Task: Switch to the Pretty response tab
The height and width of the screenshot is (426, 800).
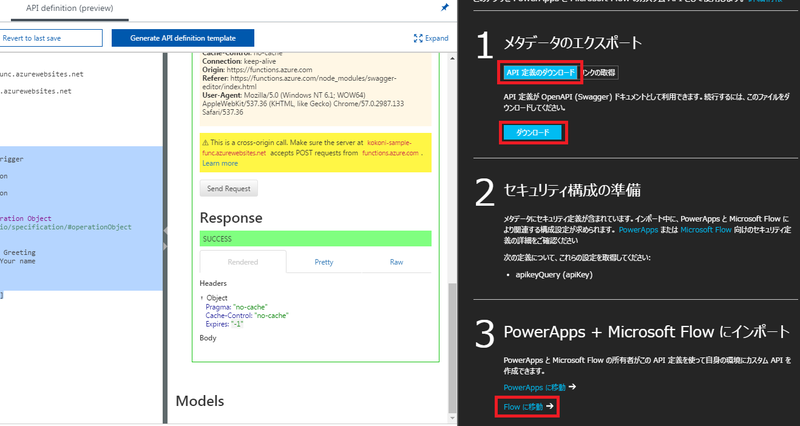Action: click(323, 262)
